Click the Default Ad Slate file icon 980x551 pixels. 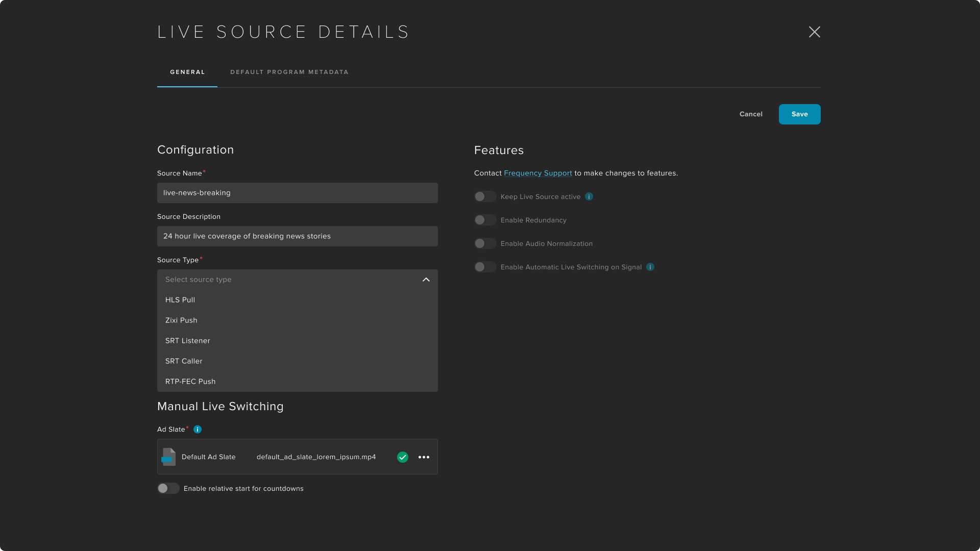coord(168,457)
